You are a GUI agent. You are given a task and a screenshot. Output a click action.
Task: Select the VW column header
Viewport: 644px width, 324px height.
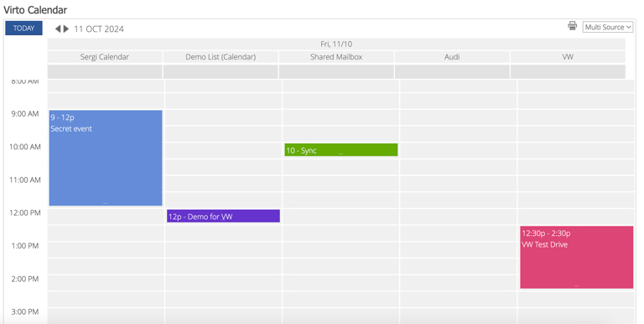(x=568, y=57)
